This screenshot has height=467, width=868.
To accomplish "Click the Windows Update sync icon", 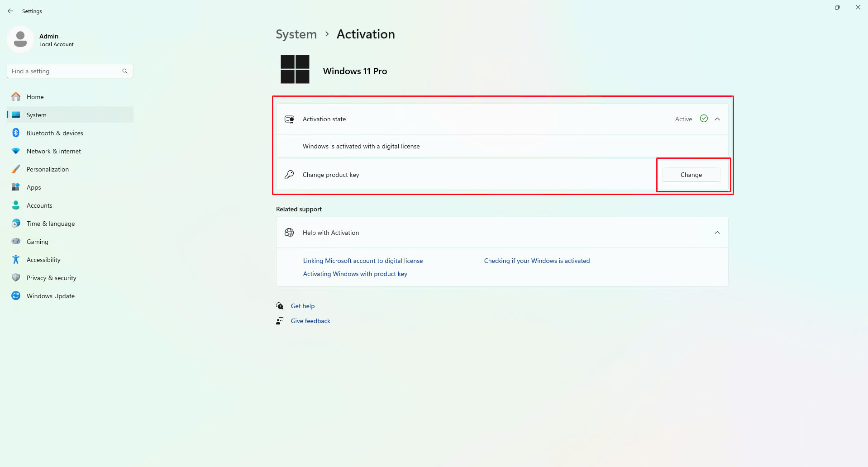I will point(16,295).
